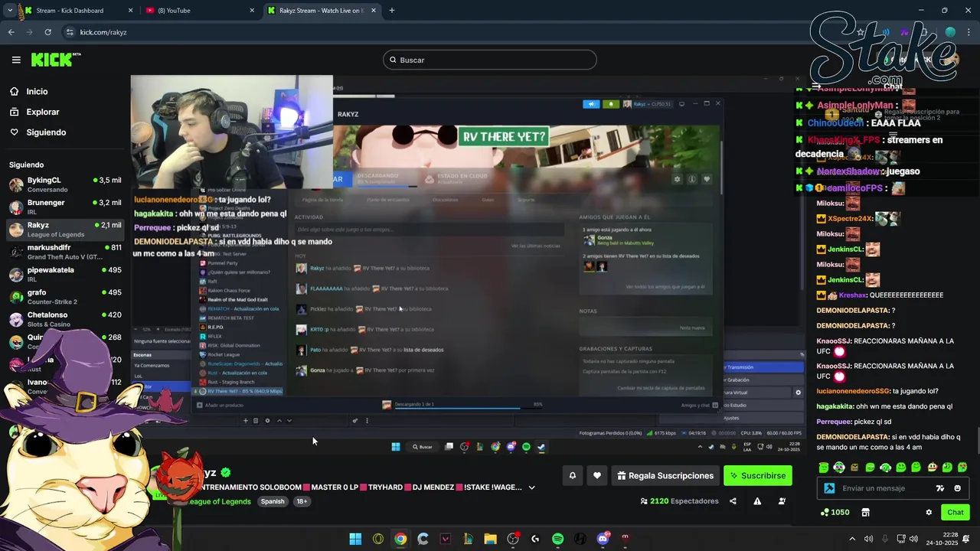Click the report warning triangle icon
The width and height of the screenshot is (980, 551).
coord(757,501)
